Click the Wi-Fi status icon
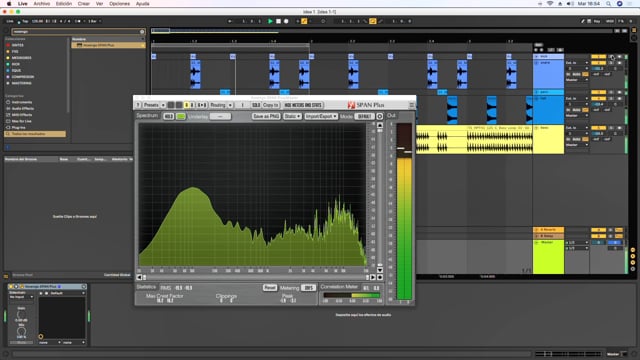The height and width of the screenshot is (360, 640). point(550,4)
